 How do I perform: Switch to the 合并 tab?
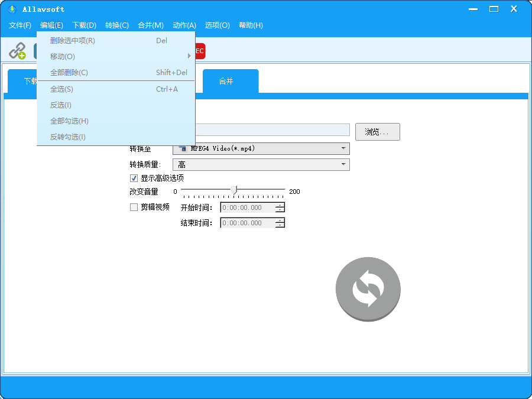click(x=231, y=81)
